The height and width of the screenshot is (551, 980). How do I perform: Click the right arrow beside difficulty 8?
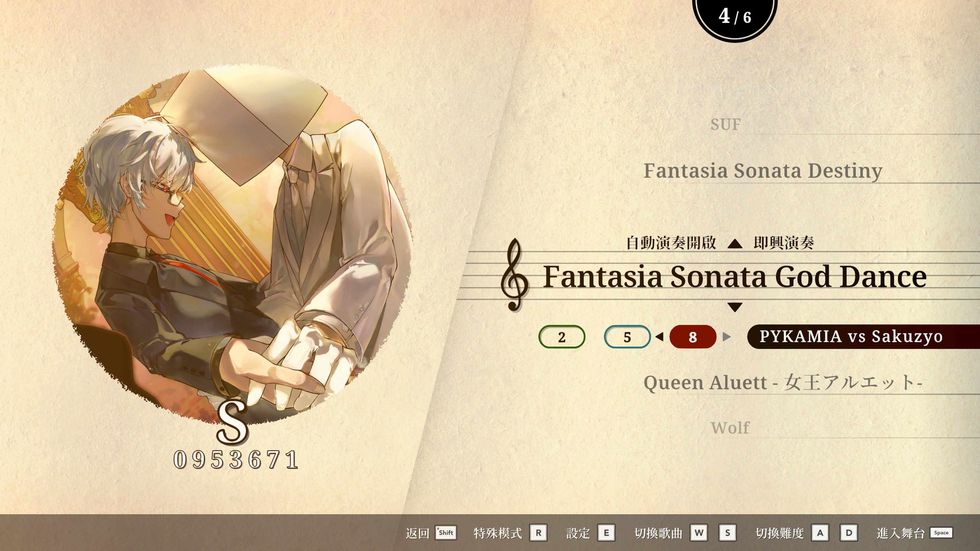pyautogui.click(x=726, y=337)
